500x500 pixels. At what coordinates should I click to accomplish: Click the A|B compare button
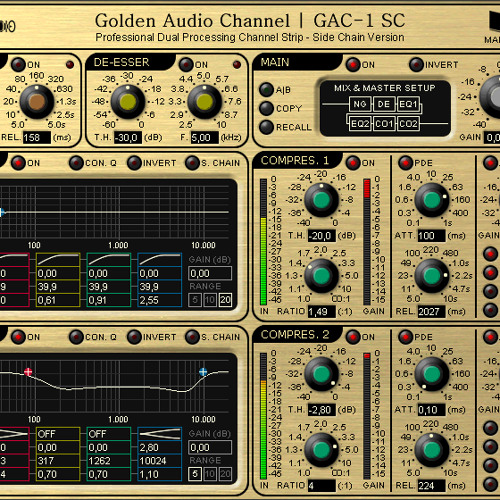point(266,89)
